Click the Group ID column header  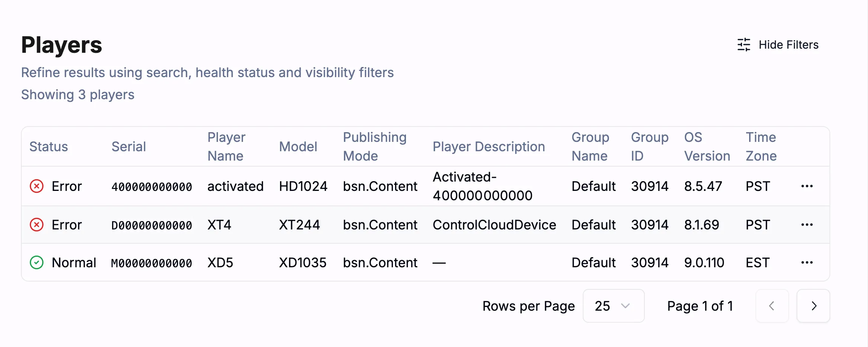point(650,146)
